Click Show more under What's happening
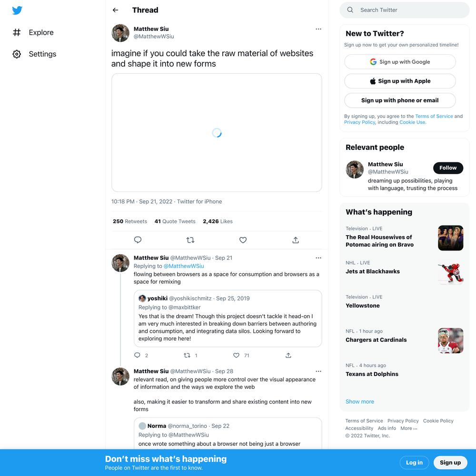Screen dimensions: 476x476 pos(360,402)
